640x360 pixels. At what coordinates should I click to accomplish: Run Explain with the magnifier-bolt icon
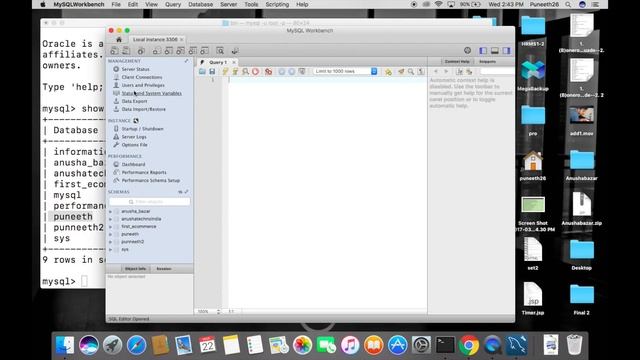tap(245, 71)
